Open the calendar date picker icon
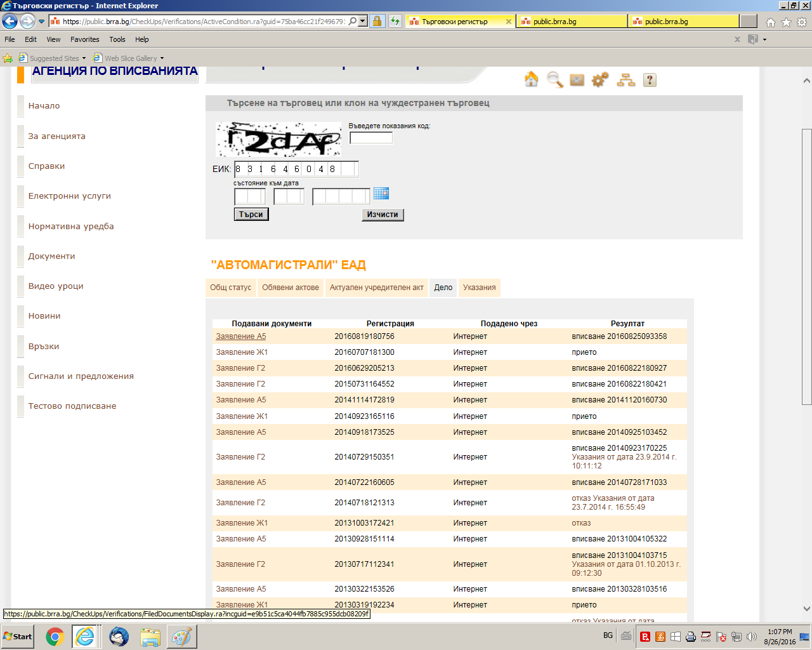This screenshot has height=650, width=812. 381,194
